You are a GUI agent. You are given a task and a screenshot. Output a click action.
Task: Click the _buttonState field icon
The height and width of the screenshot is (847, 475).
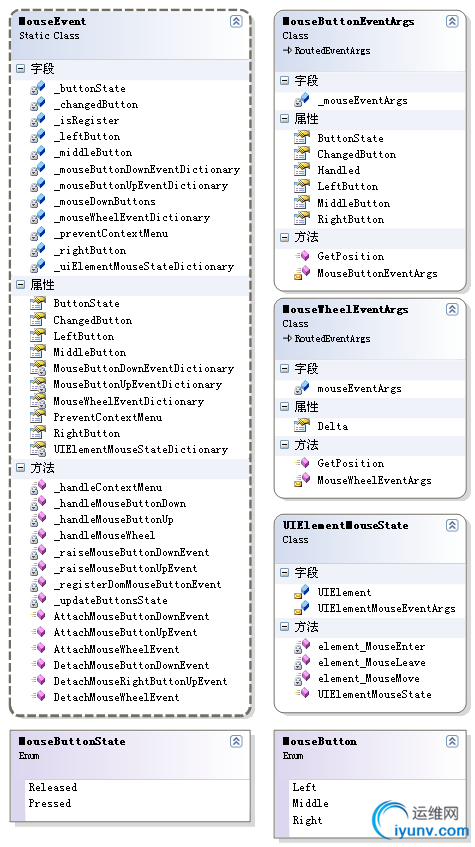coord(38,88)
